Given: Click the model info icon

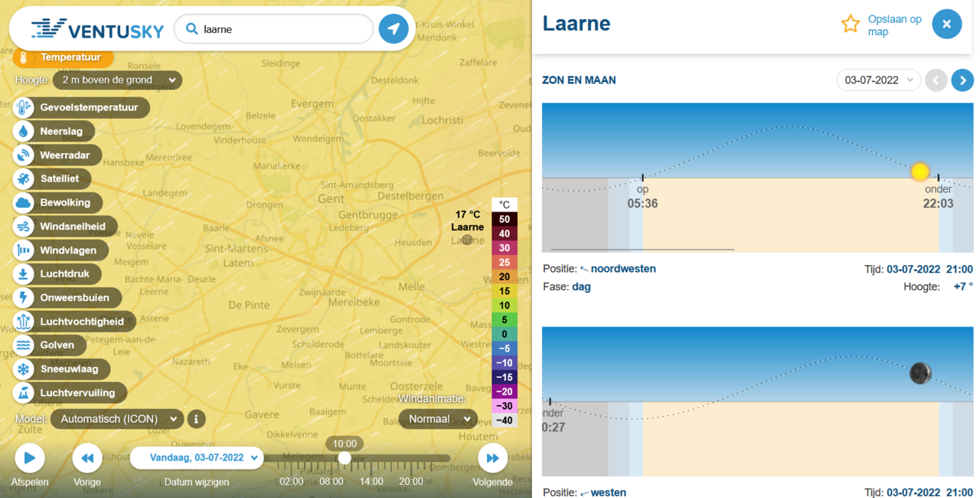Looking at the screenshot, I should pos(196,419).
